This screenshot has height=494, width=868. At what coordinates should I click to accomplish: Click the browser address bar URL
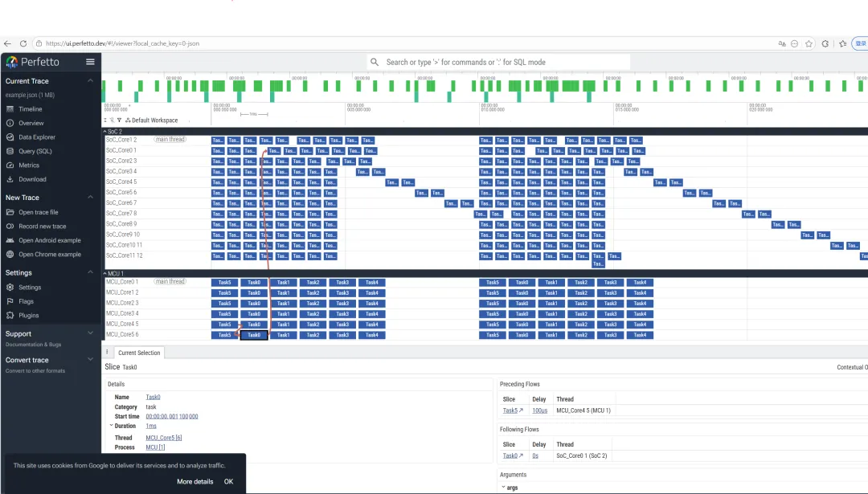(123, 43)
